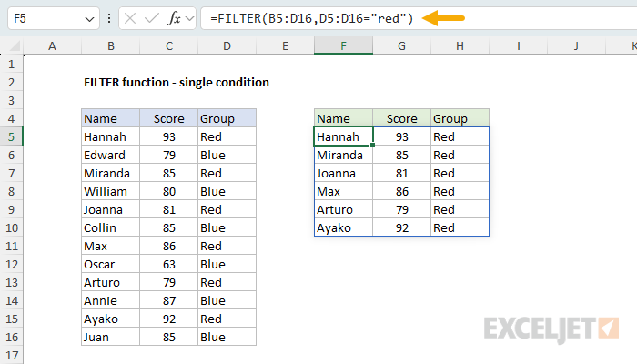Click the three-dot formula bar resize handle
This screenshot has width=637, height=364.
coord(109,18)
